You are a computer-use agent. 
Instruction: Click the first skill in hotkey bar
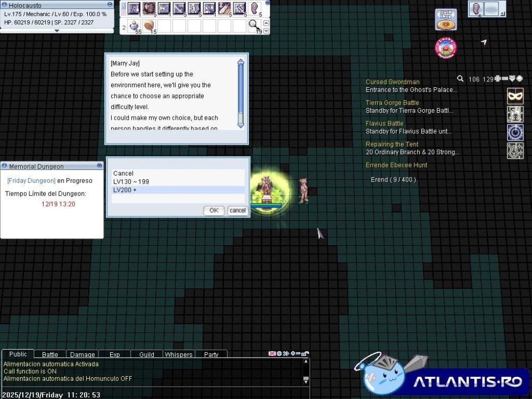[x=134, y=9]
